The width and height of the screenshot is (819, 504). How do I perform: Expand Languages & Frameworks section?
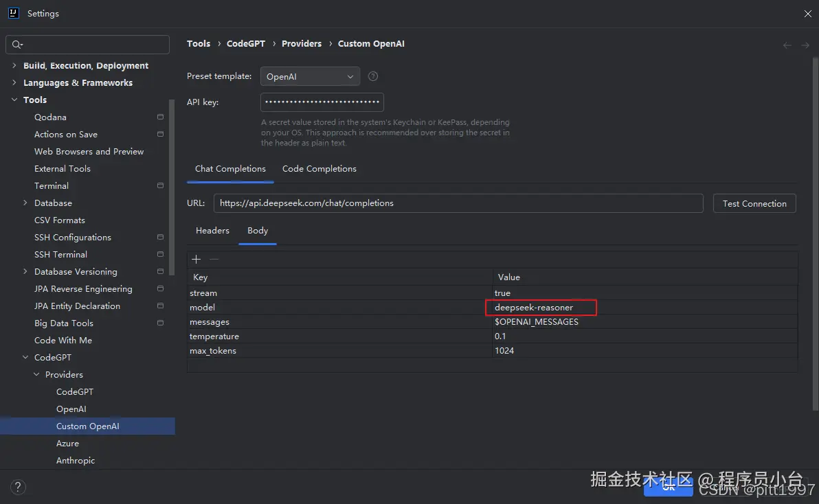[14, 82]
